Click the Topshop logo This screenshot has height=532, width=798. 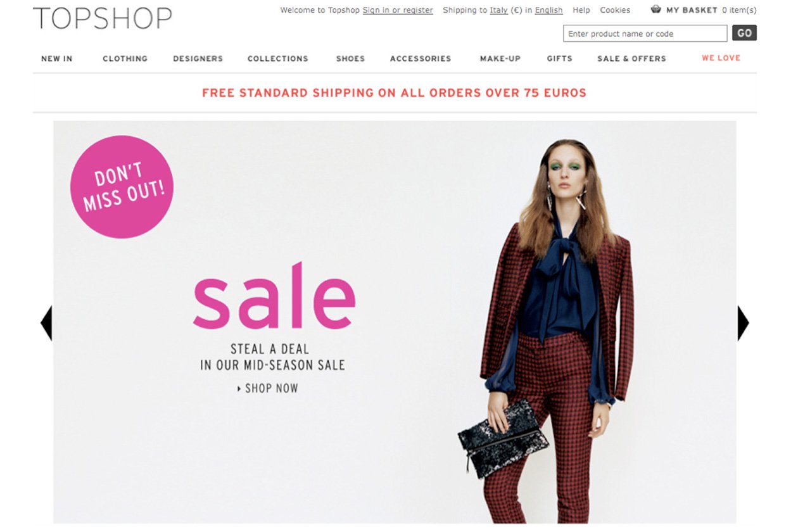point(103,18)
